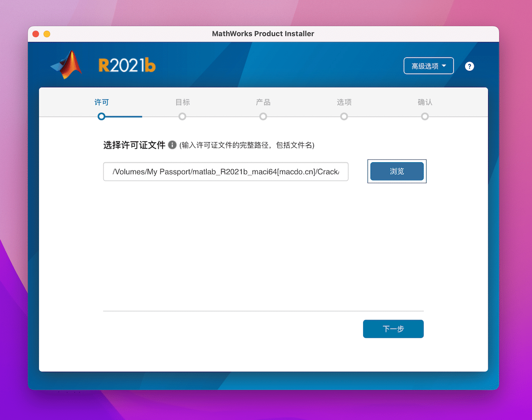Select the 选项 step tab
532x420 pixels.
[x=344, y=102]
